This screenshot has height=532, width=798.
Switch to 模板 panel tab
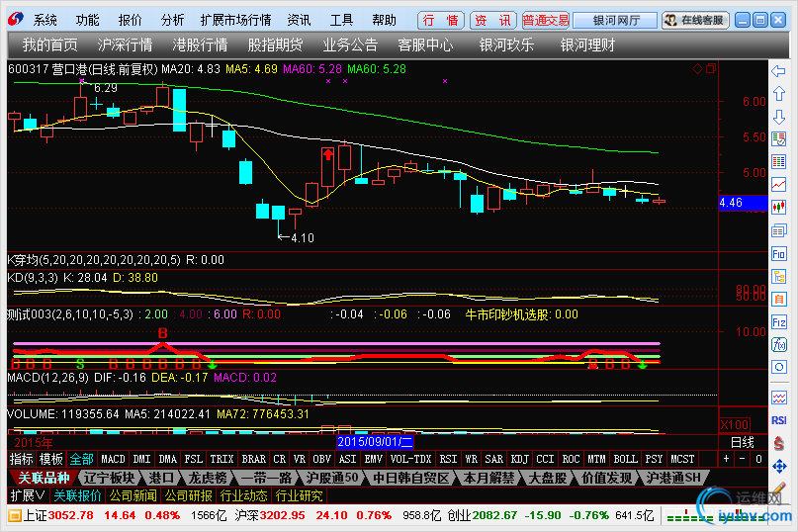[x=50, y=459]
